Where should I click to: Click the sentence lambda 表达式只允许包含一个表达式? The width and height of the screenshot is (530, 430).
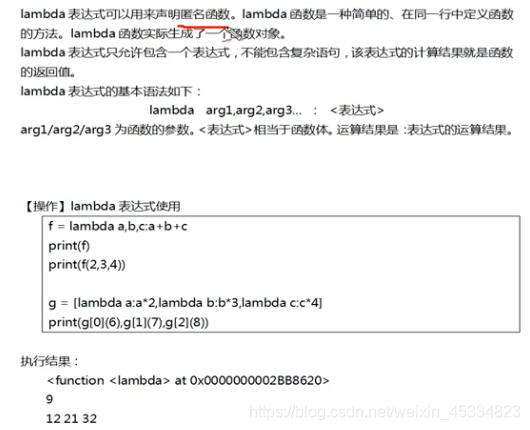(125, 52)
